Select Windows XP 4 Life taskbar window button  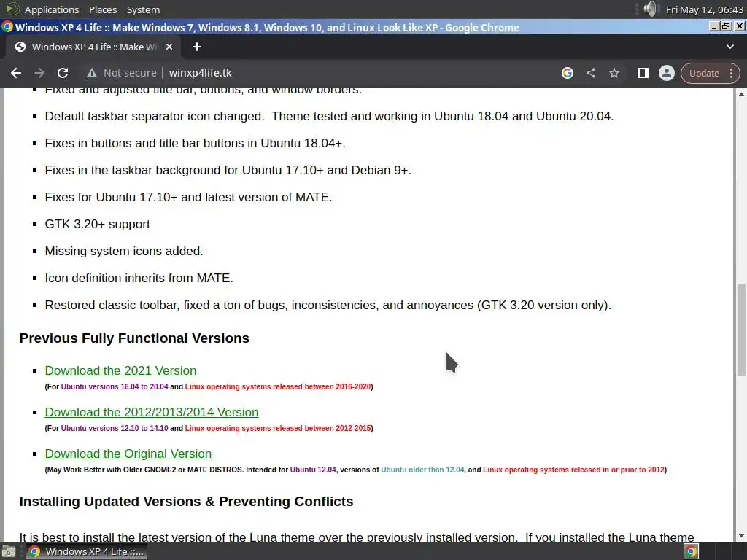(x=86, y=551)
